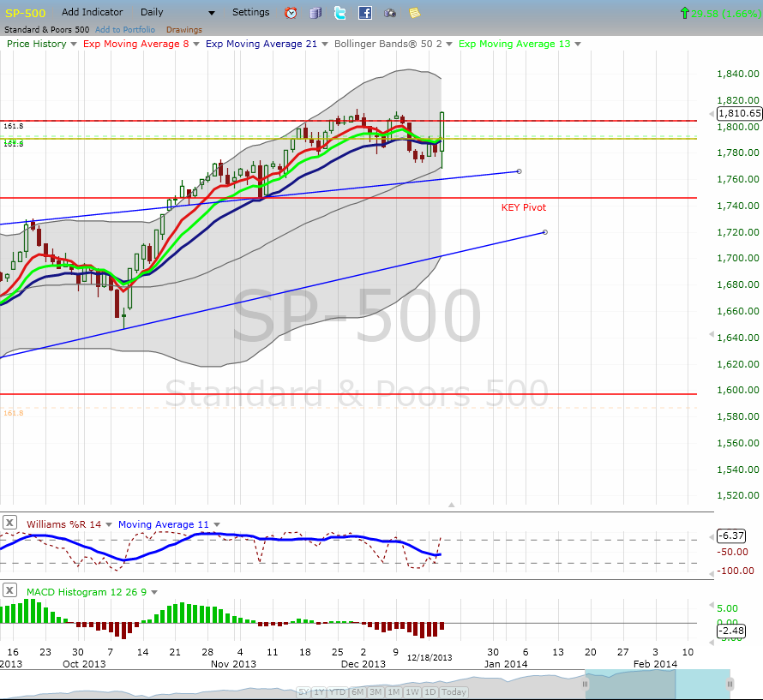Select the upper trendline end handle
This screenshot has width=763, height=700.
pyautogui.click(x=520, y=171)
